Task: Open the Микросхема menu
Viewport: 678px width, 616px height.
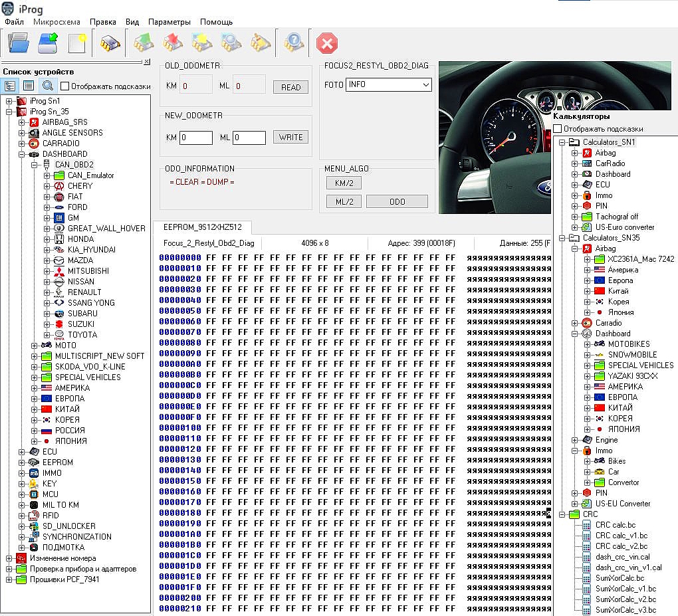Action: 56,22
